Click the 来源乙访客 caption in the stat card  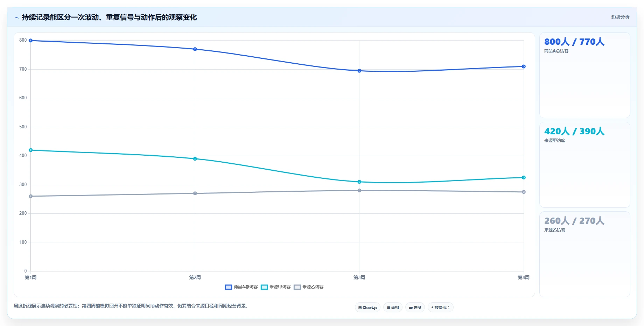[x=555, y=230]
